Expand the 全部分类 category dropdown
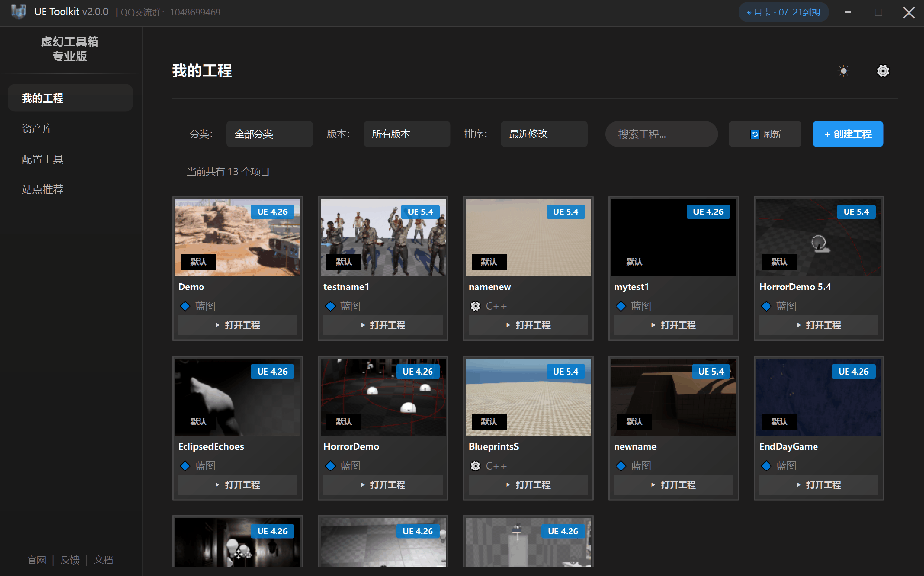924x576 pixels. (269, 134)
